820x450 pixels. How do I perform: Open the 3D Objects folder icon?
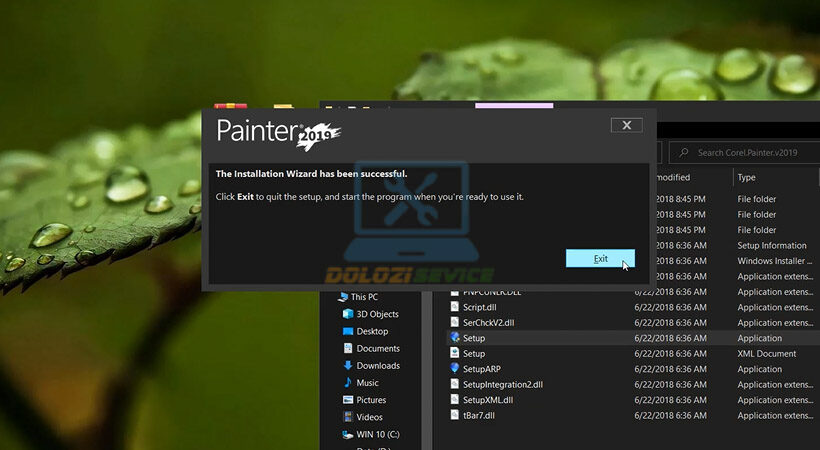[348, 314]
